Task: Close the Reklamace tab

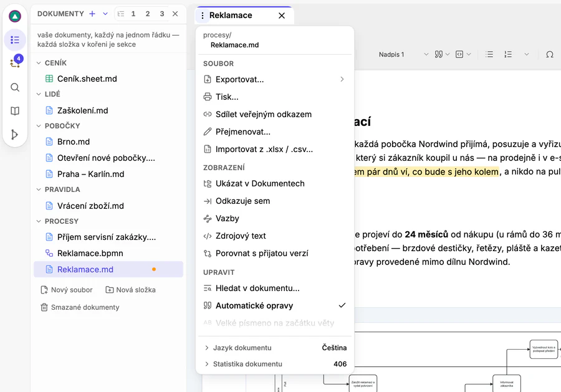Action: coord(282,16)
